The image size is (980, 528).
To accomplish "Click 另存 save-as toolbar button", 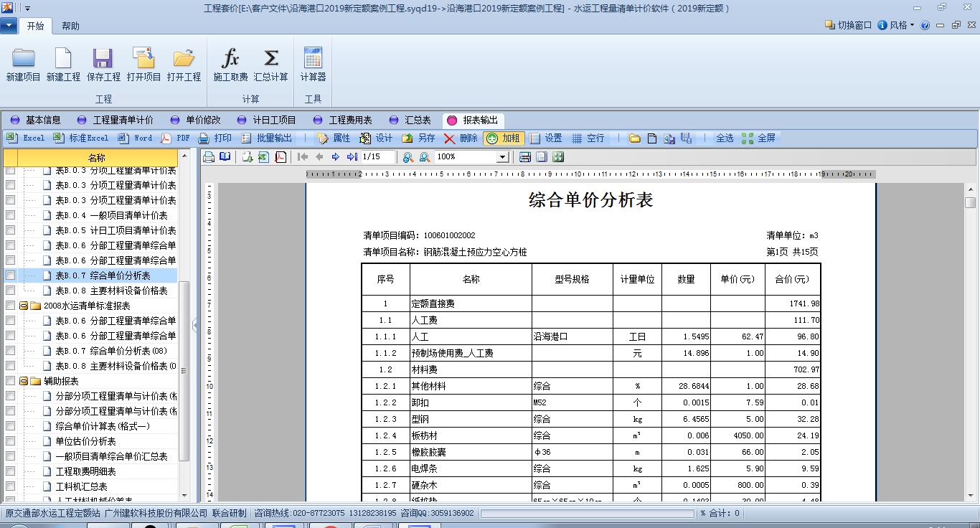I will (419, 138).
